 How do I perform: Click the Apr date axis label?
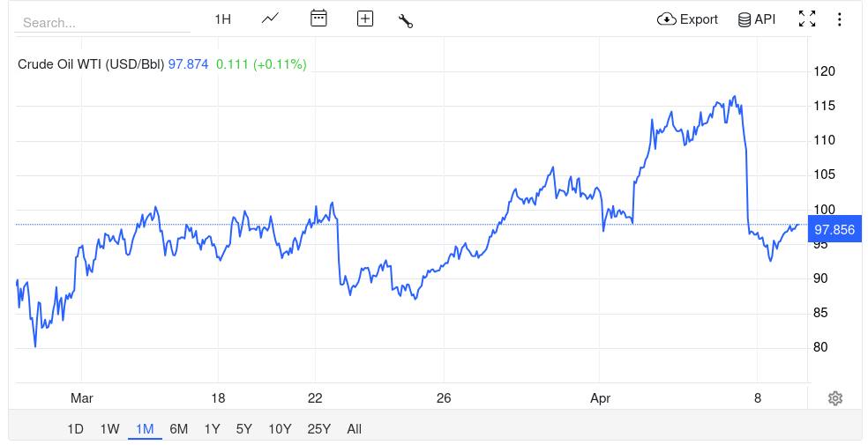click(600, 398)
